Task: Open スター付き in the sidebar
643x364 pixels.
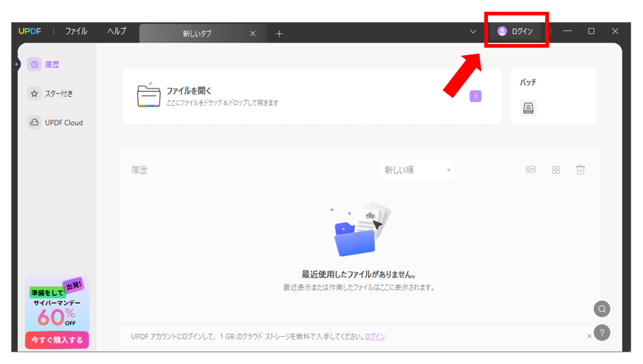Action: [x=59, y=93]
